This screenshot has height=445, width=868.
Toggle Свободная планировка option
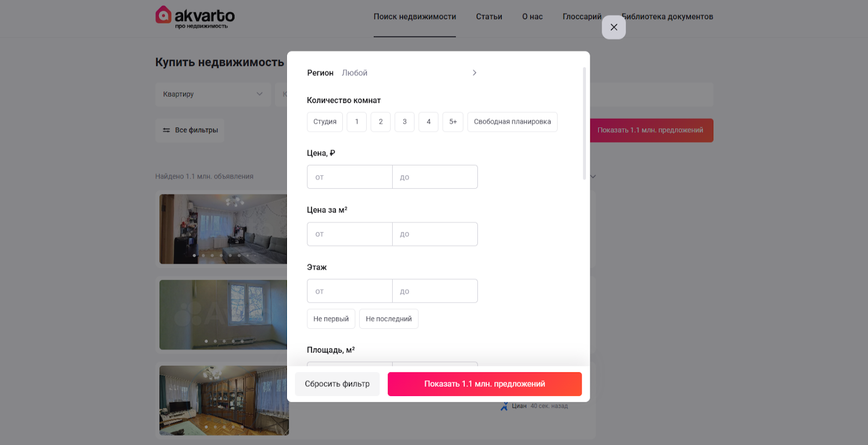(x=512, y=122)
